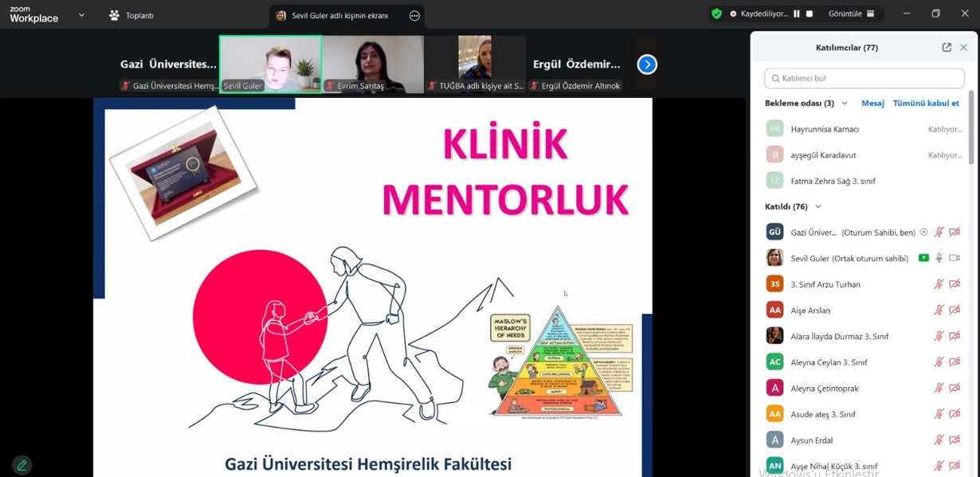980x477 pixels.
Task: Stop the recording
Action: tap(809, 14)
